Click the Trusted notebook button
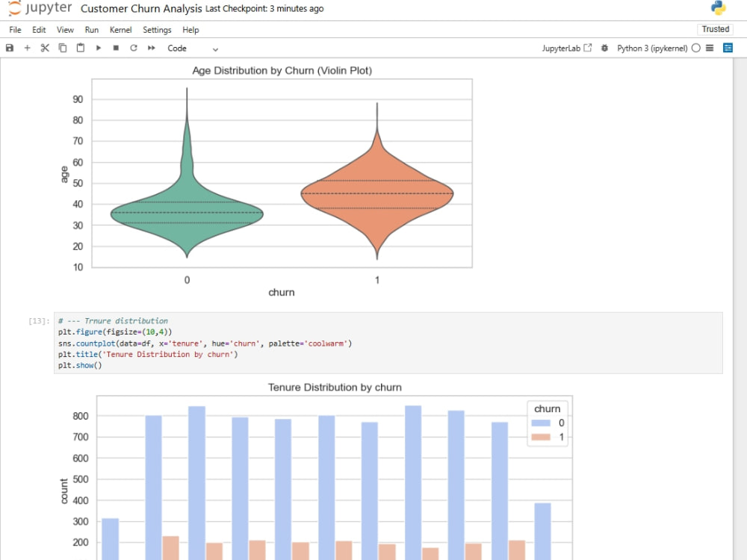This screenshot has height=560, width=747. pos(715,30)
